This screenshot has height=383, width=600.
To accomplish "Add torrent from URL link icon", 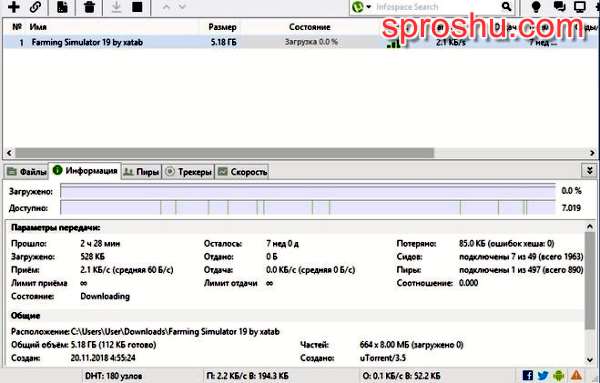I will (36, 7).
